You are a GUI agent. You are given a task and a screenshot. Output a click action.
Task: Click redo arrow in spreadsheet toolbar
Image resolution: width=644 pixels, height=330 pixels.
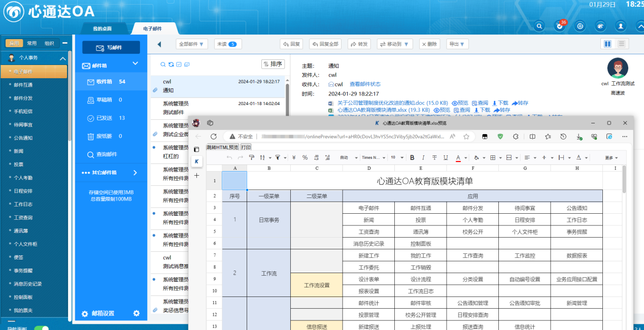[x=240, y=157]
